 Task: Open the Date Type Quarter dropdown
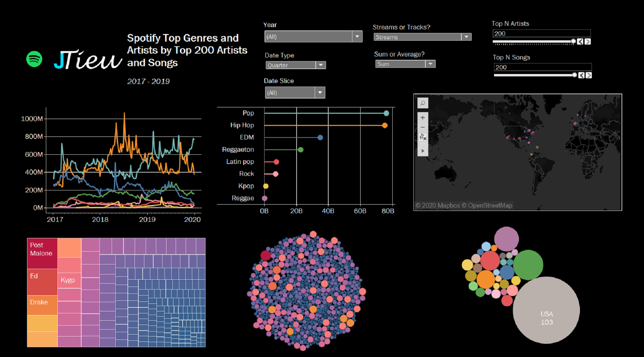coord(296,65)
